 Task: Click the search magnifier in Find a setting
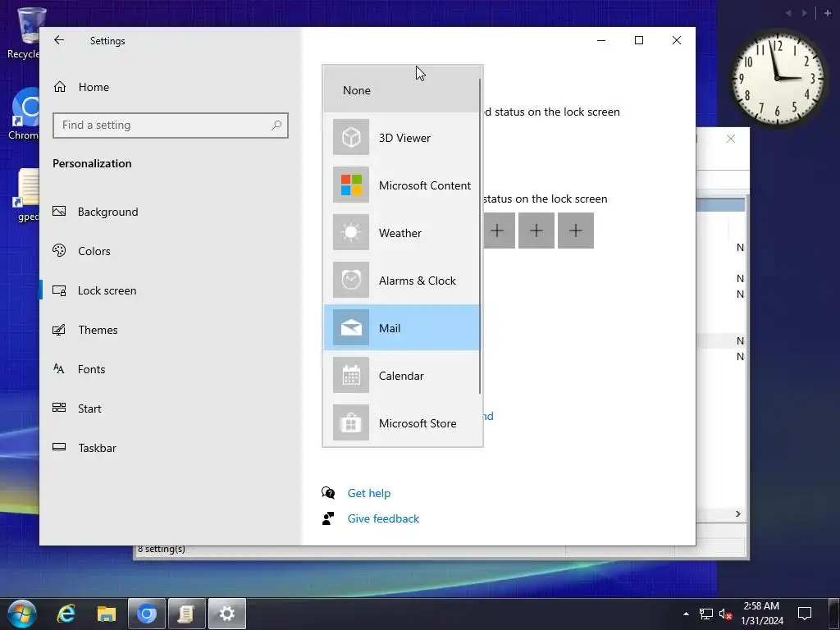pyautogui.click(x=276, y=126)
